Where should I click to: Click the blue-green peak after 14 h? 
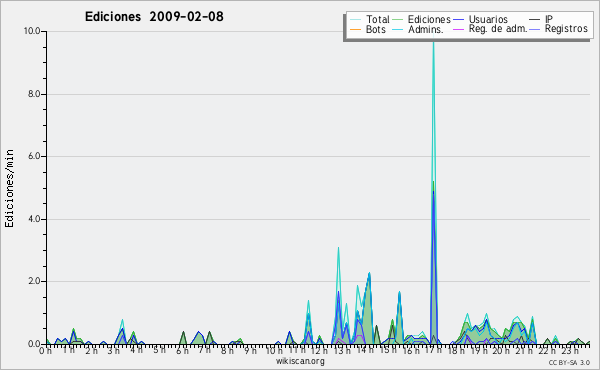point(369,274)
